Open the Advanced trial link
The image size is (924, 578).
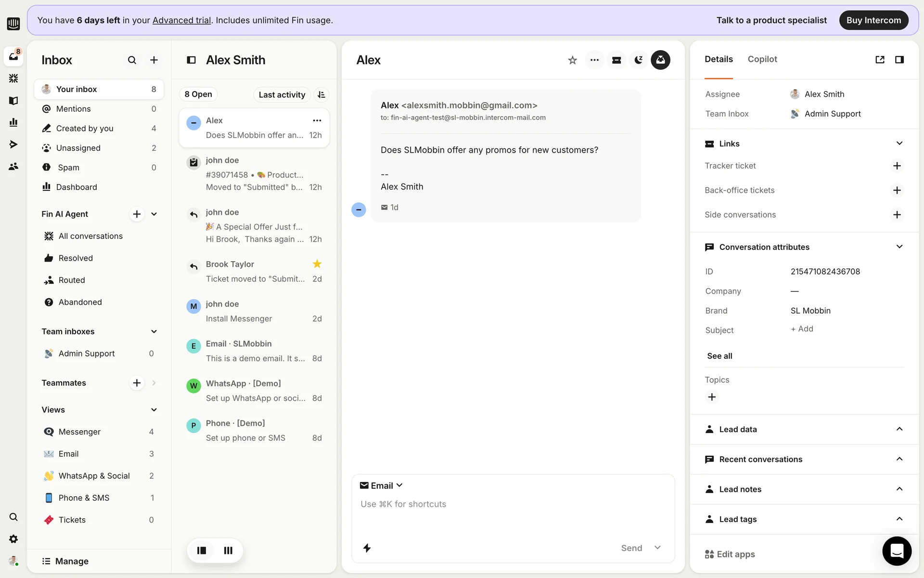pos(181,20)
